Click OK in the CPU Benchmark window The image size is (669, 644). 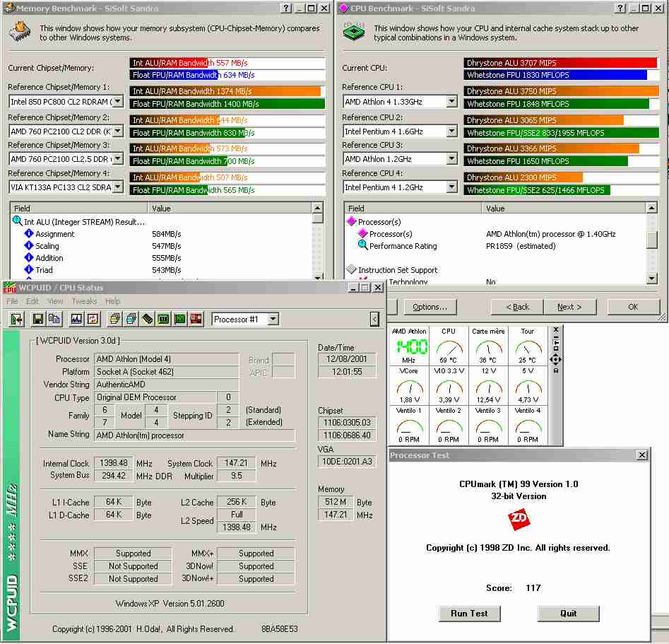(633, 307)
